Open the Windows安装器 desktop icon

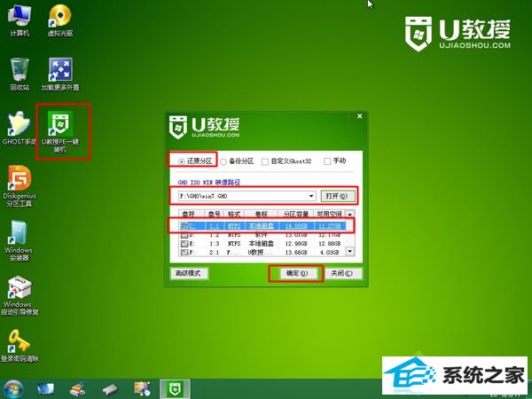(x=19, y=240)
